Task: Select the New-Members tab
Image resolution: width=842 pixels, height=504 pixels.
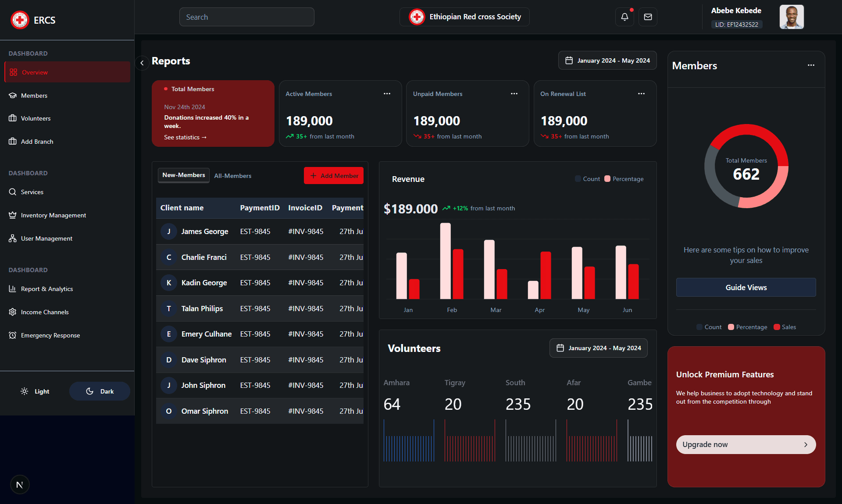Action: [x=183, y=175]
